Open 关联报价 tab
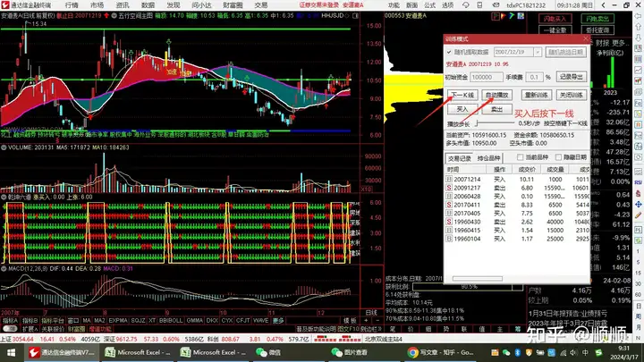Screen dimensions: 644x362 click(x=53, y=329)
